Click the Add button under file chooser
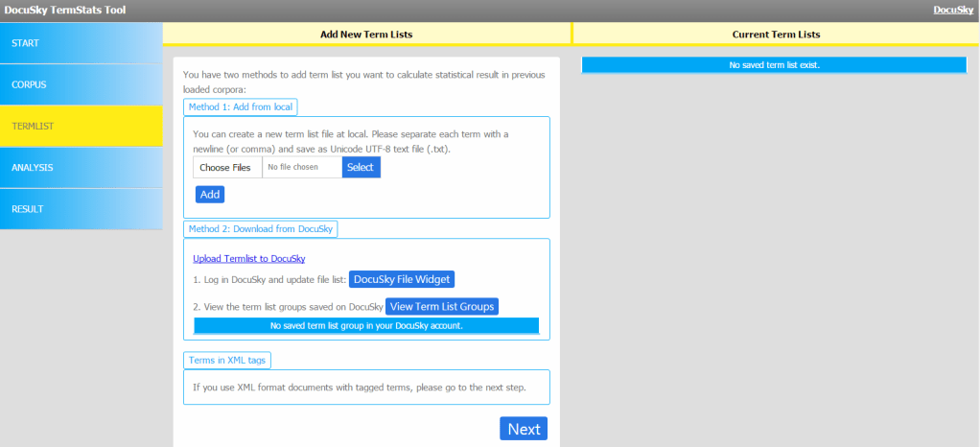This screenshot has width=980, height=447. point(210,195)
